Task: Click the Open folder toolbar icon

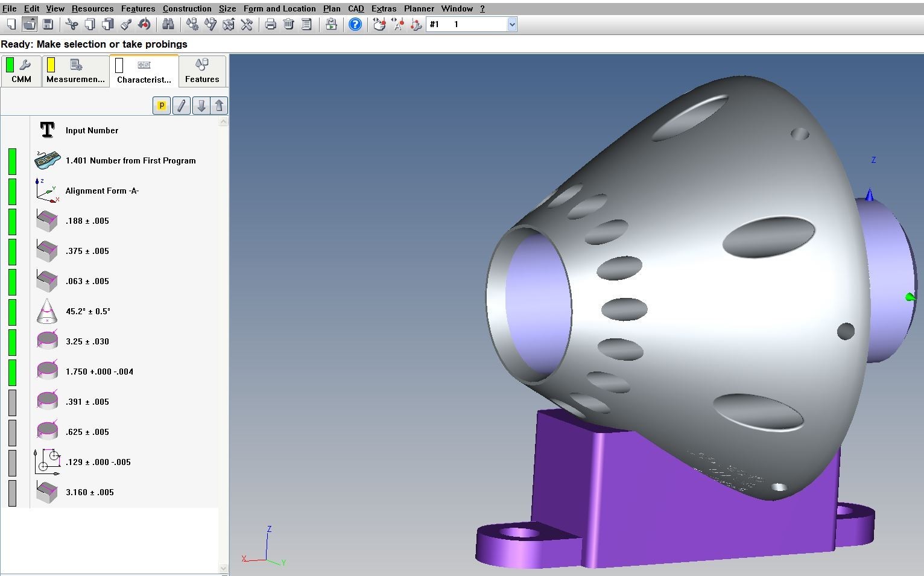Action: click(29, 24)
